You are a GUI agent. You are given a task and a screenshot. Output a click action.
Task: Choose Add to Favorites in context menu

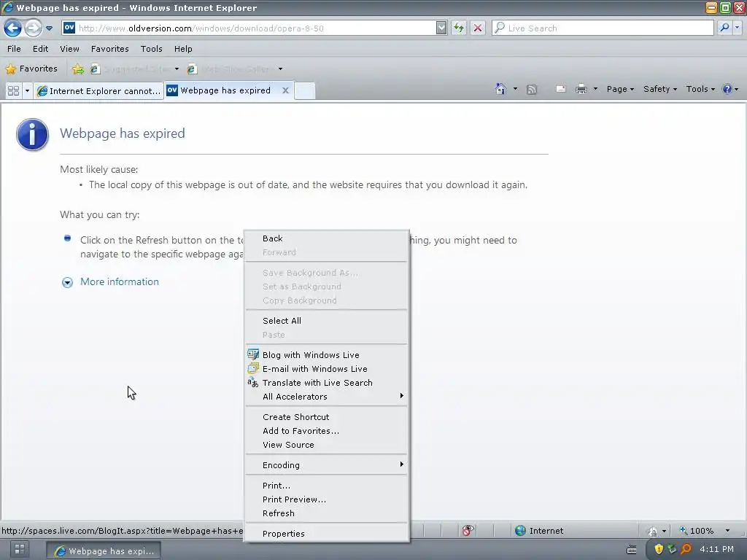point(326,431)
